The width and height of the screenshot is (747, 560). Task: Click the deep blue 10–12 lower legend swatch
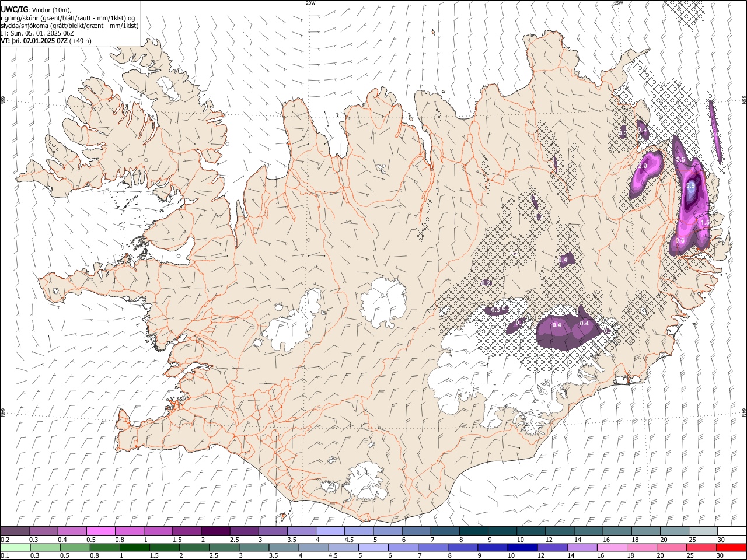522,547
